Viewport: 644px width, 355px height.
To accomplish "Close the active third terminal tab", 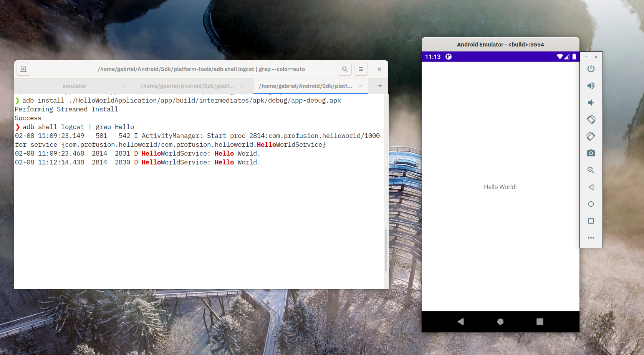I will (361, 86).
